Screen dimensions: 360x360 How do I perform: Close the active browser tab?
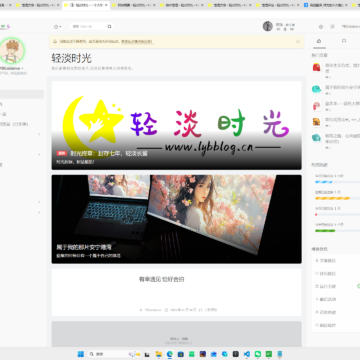(106, 5)
